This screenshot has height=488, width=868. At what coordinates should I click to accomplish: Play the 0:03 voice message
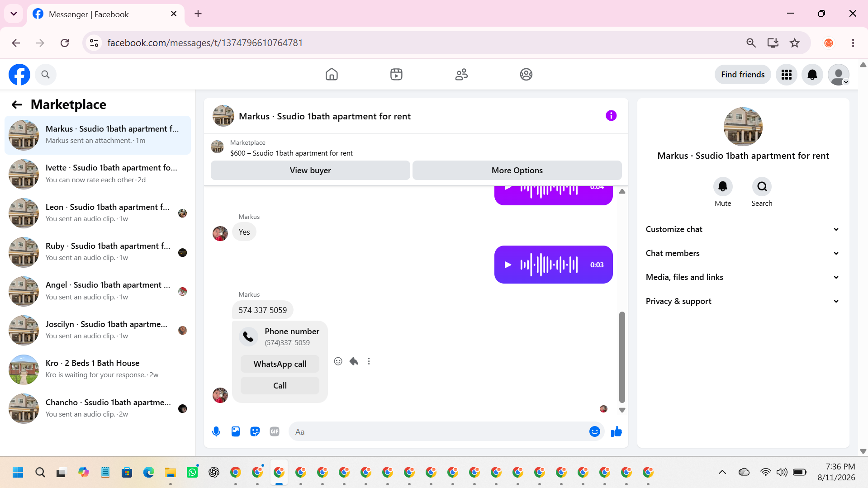point(508,265)
